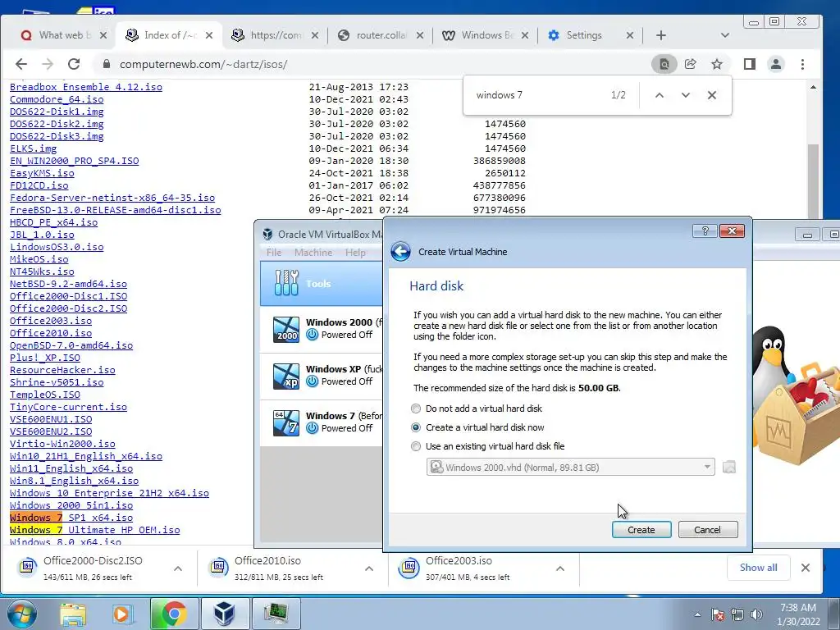Select Create a virtual hard disk now

coord(416,427)
